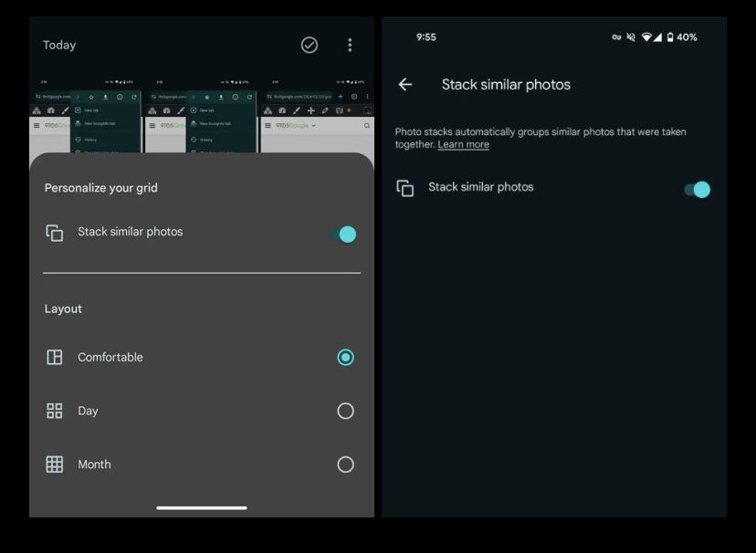Open the three-dot overflow menu
Screen dimensions: 756x553
coord(350,45)
